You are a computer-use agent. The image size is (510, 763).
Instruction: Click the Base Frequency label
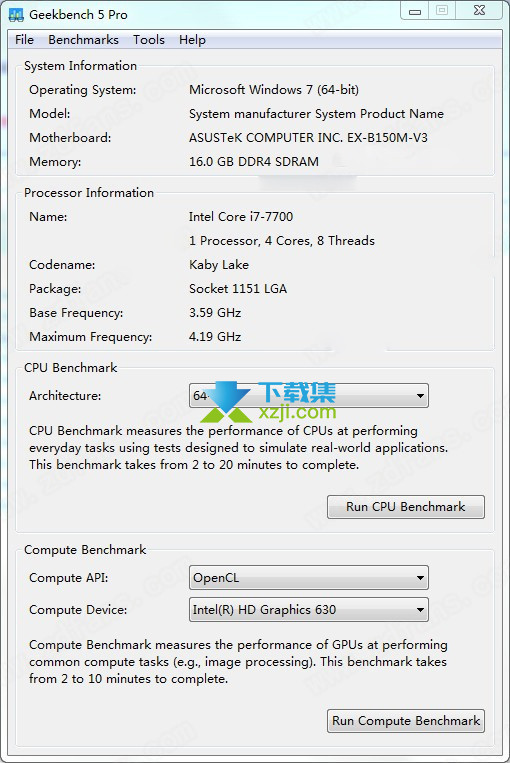click(76, 313)
